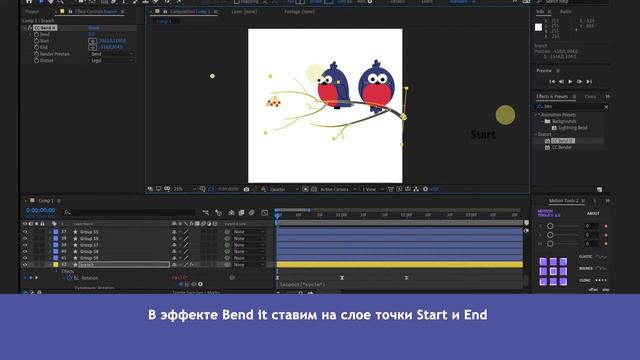Toggle the hide shy layers icon
The width and height of the screenshot is (640, 360).
[231, 213]
